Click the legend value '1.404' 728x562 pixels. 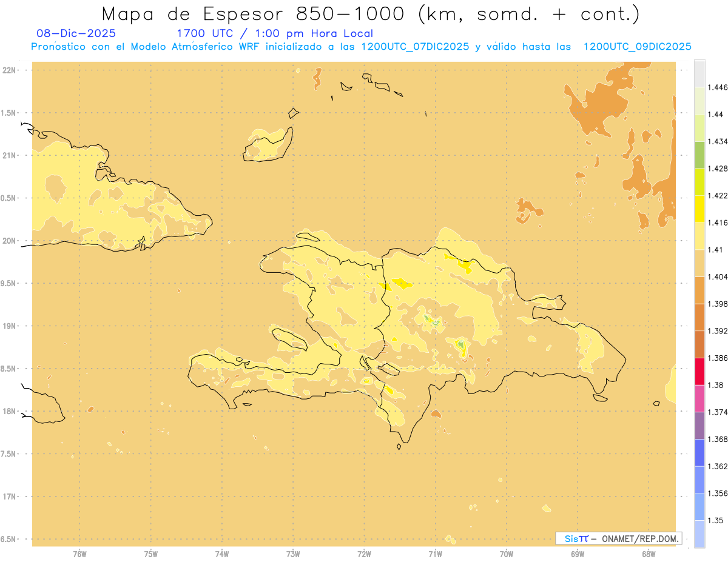718,276
